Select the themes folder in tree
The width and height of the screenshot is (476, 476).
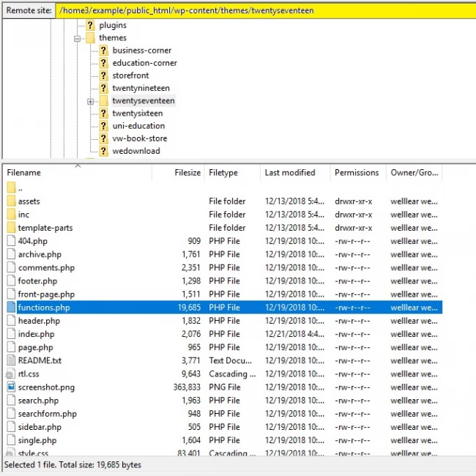tap(113, 37)
